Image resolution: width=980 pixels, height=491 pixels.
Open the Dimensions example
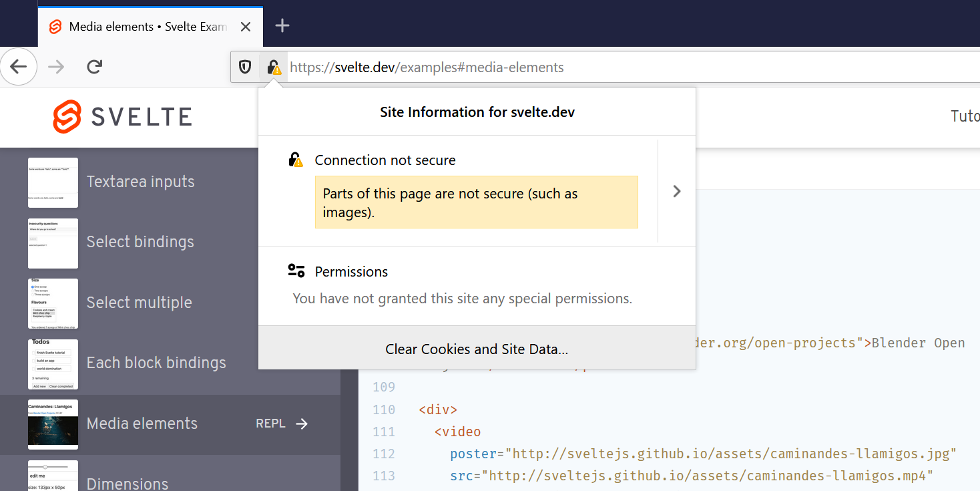(x=128, y=483)
